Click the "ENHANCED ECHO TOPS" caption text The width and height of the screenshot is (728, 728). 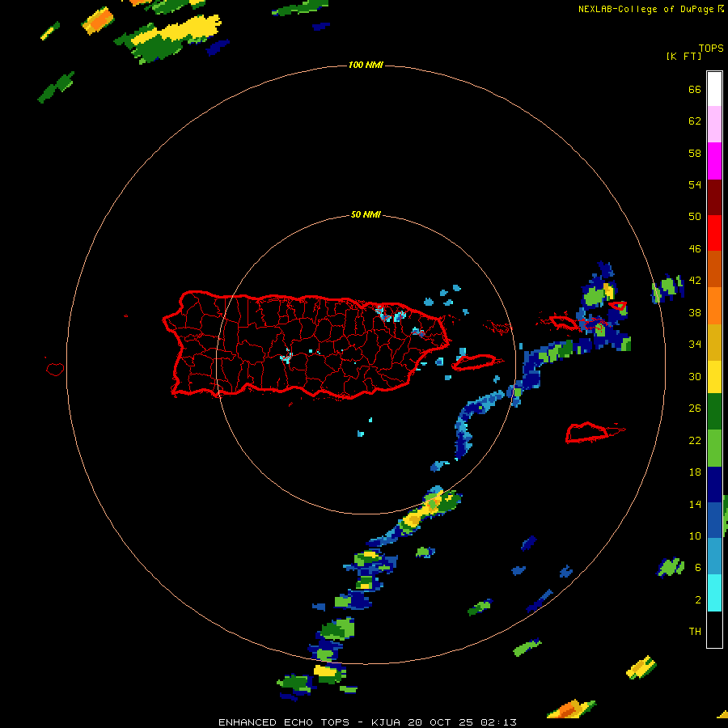[x=284, y=722]
